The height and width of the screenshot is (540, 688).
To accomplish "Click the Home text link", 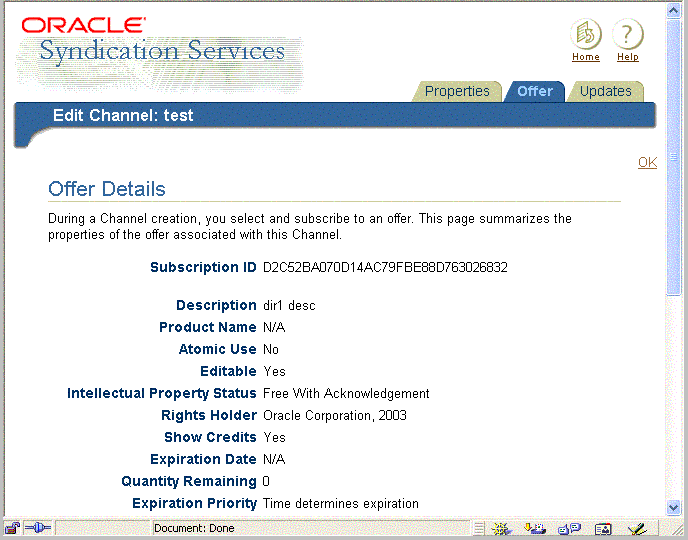I will pyautogui.click(x=586, y=57).
